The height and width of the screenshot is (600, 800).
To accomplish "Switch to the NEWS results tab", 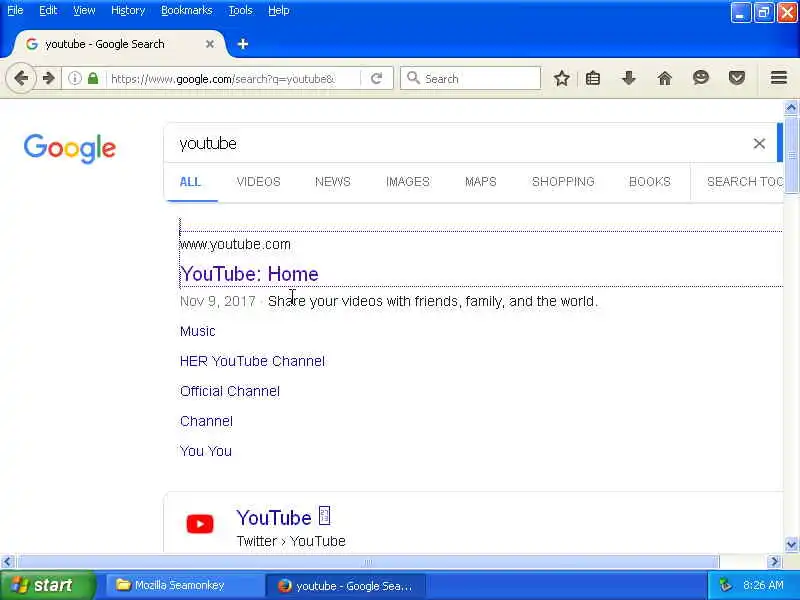I will pos(333,182).
